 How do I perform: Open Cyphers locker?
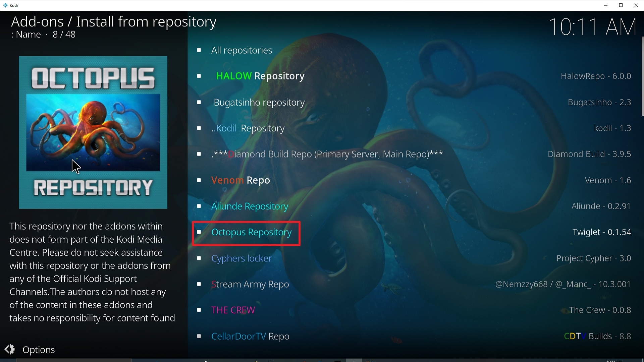click(241, 258)
